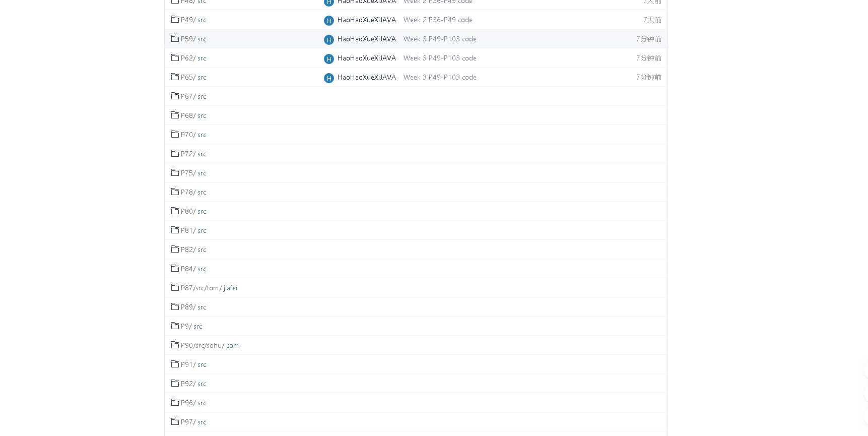
Task: Click the folder icon beside P89/src
Action: coord(175,306)
